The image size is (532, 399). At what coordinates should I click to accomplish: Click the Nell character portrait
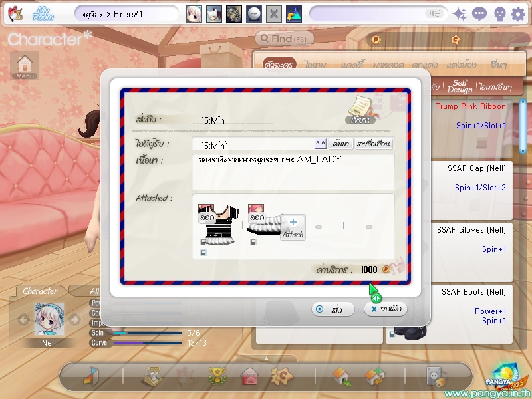[49, 319]
